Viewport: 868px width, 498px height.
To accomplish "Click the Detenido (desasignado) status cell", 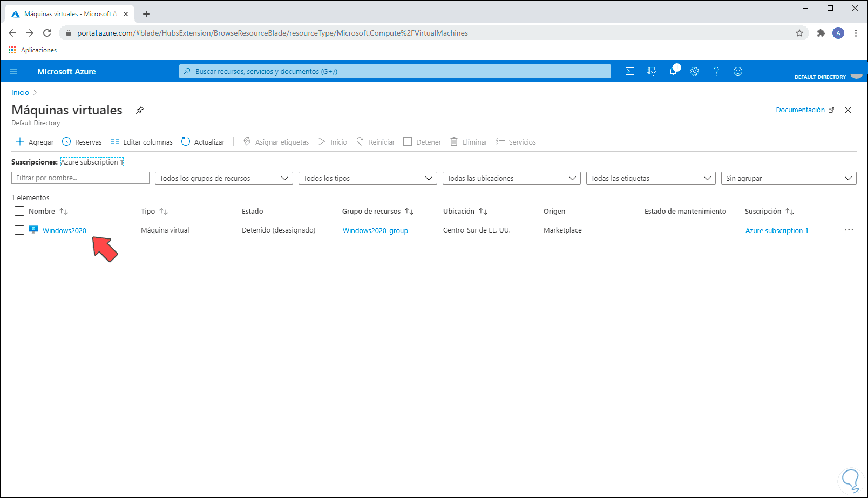I will pyautogui.click(x=279, y=230).
